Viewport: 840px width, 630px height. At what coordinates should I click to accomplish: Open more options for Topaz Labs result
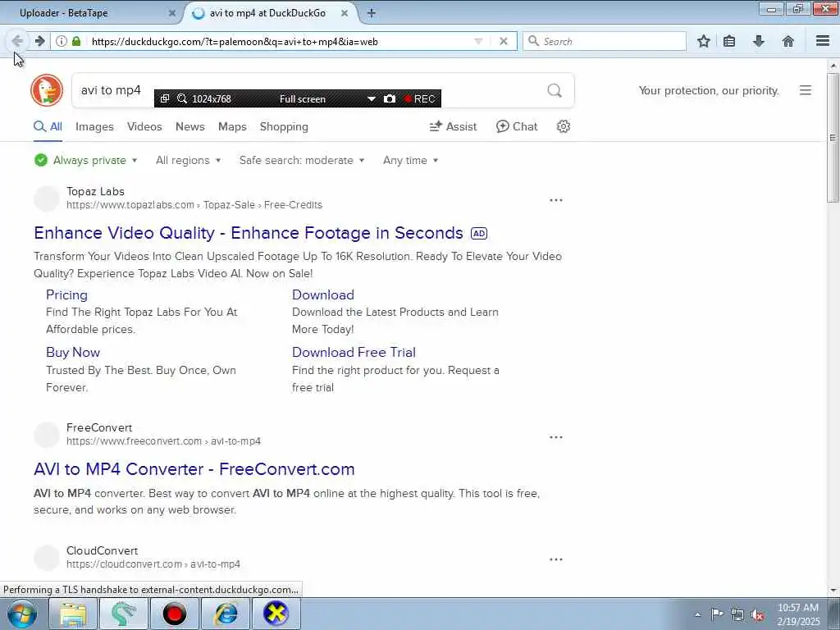pos(556,200)
